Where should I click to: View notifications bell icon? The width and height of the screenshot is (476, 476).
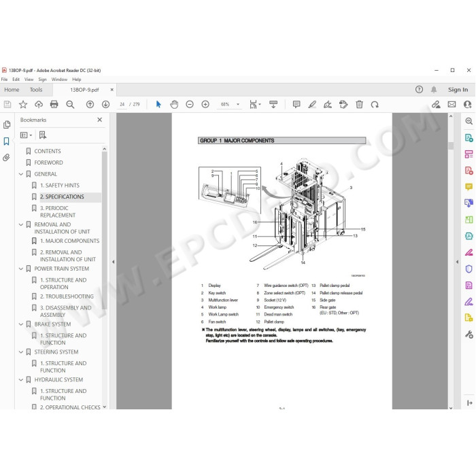click(434, 90)
